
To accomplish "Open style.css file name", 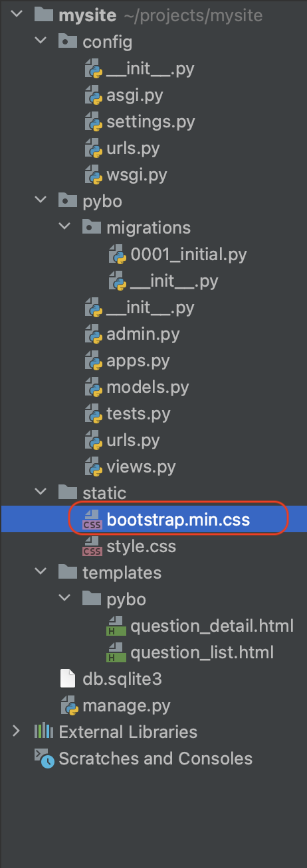I will pyautogui.click(x=141, y=546).
